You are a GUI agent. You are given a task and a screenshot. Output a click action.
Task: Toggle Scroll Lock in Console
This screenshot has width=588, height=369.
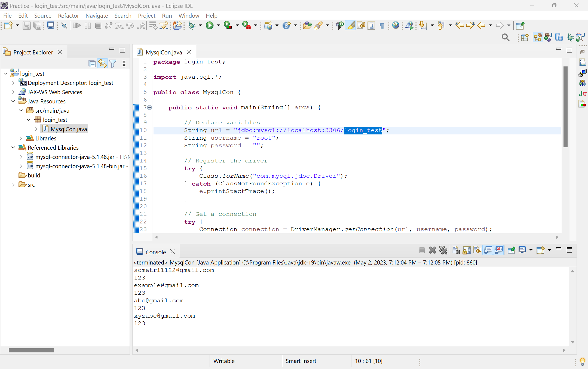467,250
